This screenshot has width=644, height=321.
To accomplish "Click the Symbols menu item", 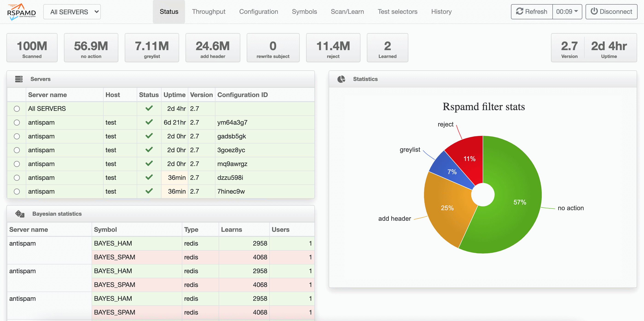I will pyautogui.click(x=304, y=11).
